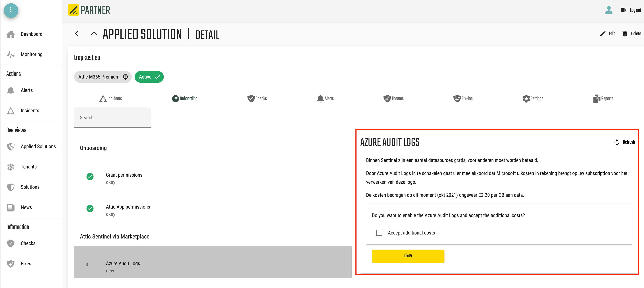Click the Log out text link
The image size is (644, 288).
tap(635, 10)
